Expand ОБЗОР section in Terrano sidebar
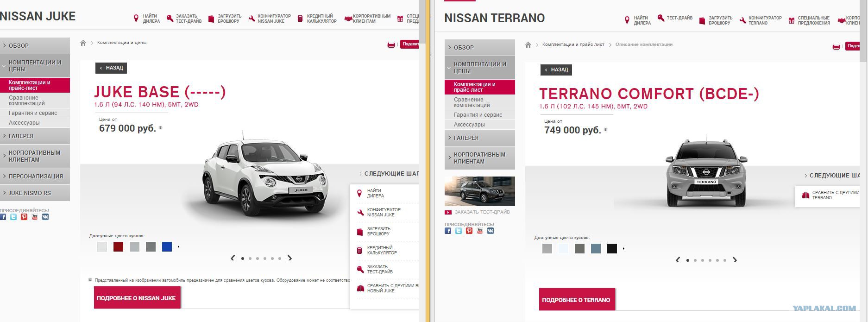The width and height of the screenshot is (868, 322). (x=480, y=47)
